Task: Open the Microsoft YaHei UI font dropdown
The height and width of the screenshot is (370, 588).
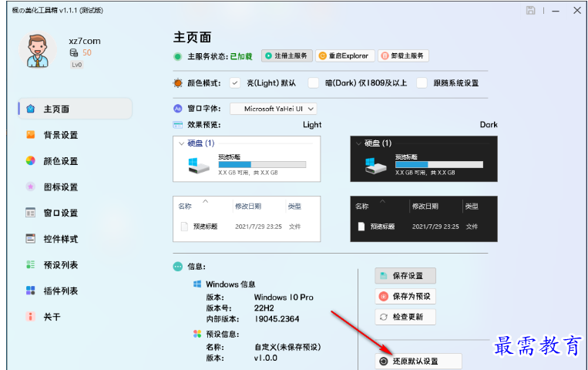Action: pos(274,109)
